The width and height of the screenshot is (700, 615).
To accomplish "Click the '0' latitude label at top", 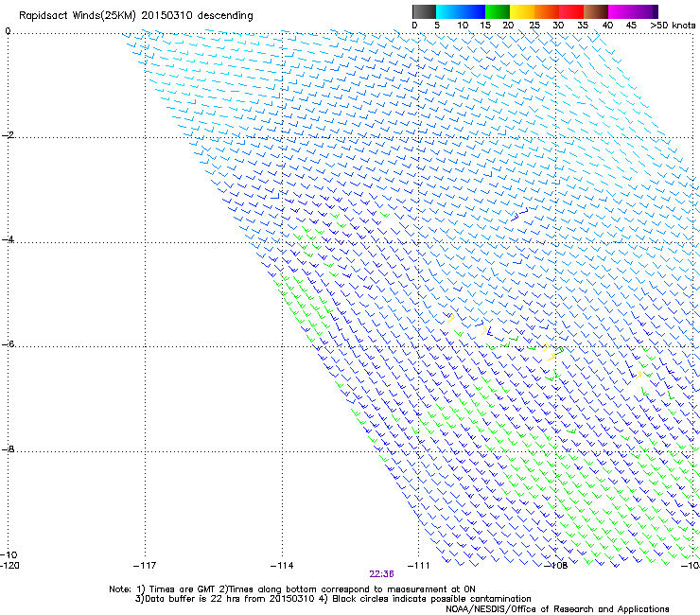I will tap(8, 31).
